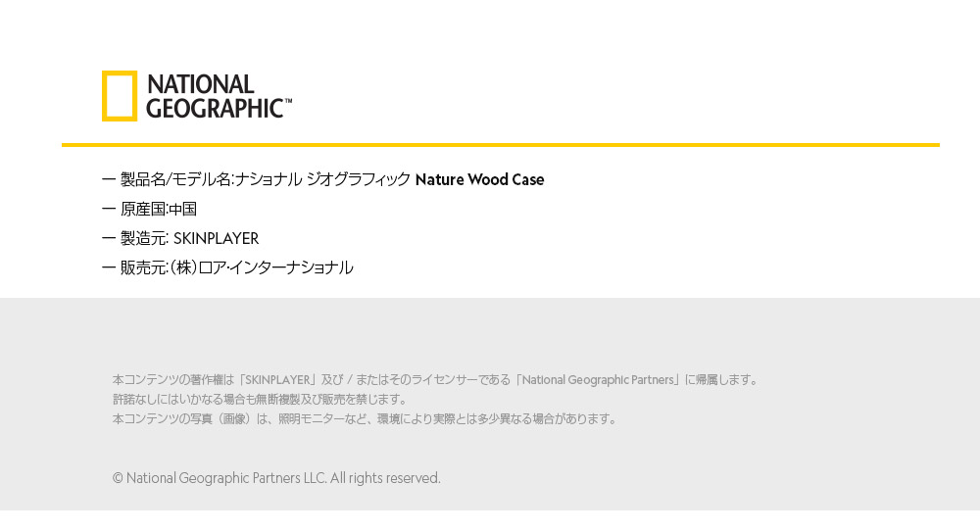This screenshot has height=532, width=980.
Task: Click the sentence '許諾なしにはいかなる場合も無断複製及び販売を禁じます。'
Action: click(261, 399)
